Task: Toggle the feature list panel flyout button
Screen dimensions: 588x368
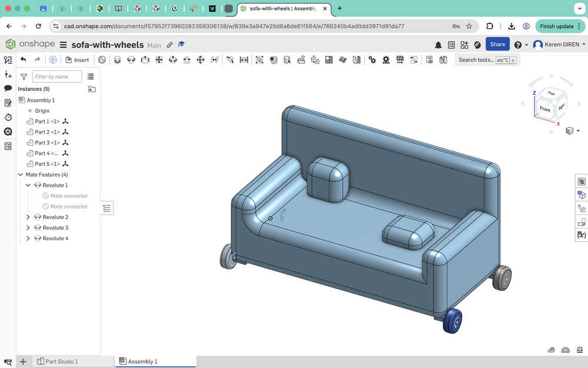Action: tap(106, 208)
